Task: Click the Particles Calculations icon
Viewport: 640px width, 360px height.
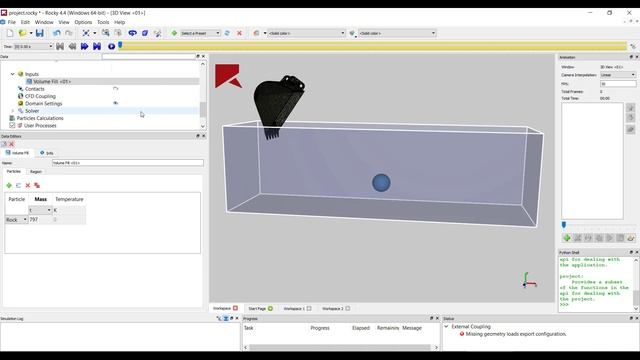Action: (x=12, y=118)
